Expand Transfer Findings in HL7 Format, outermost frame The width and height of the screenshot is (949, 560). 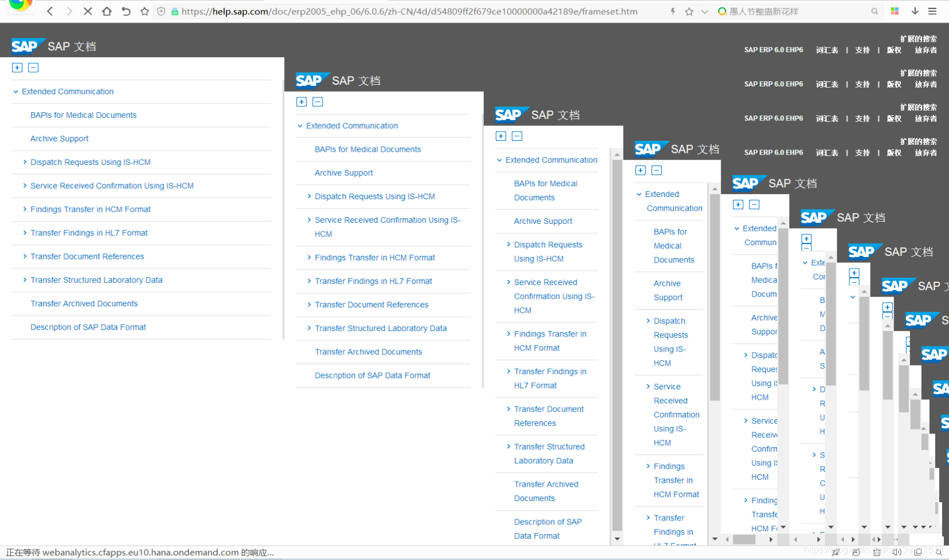click(25, 232)
